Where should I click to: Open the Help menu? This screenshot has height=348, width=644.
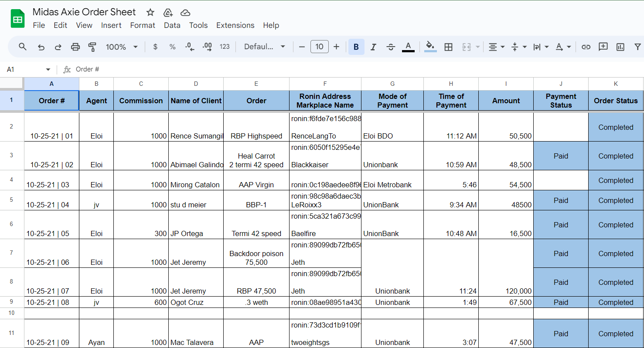coord(271,25)
